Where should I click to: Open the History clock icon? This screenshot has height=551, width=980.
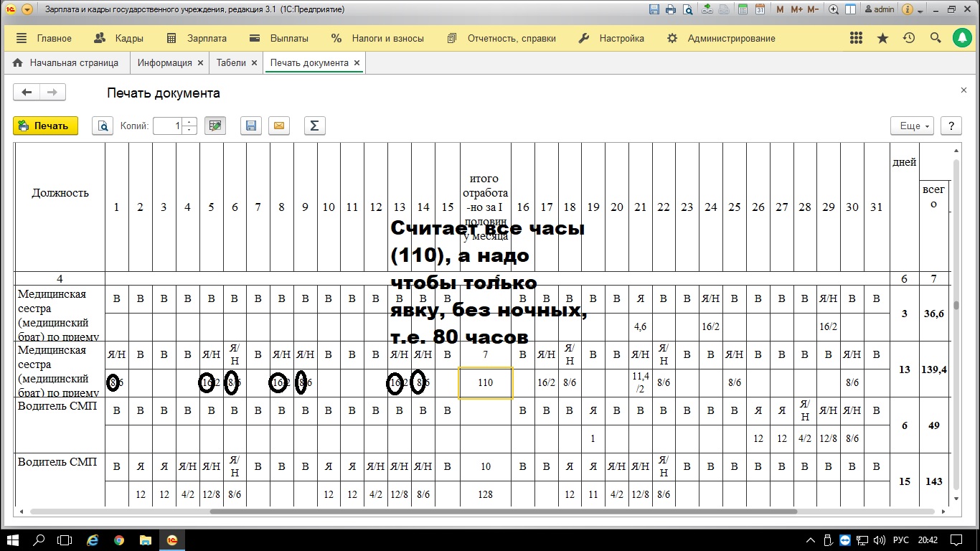pyautogui.click(x=909, y=38)
